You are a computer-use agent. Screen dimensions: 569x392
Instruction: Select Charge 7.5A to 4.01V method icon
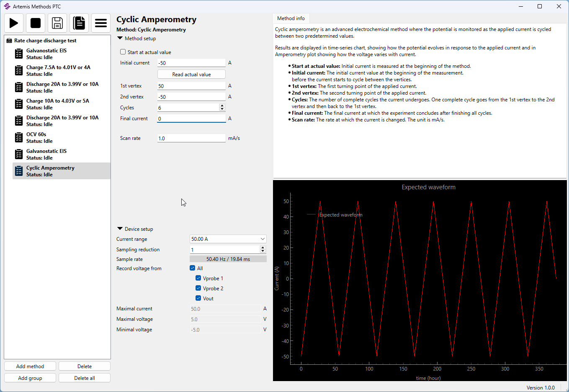pyautogui.click(x=19, y=70)
